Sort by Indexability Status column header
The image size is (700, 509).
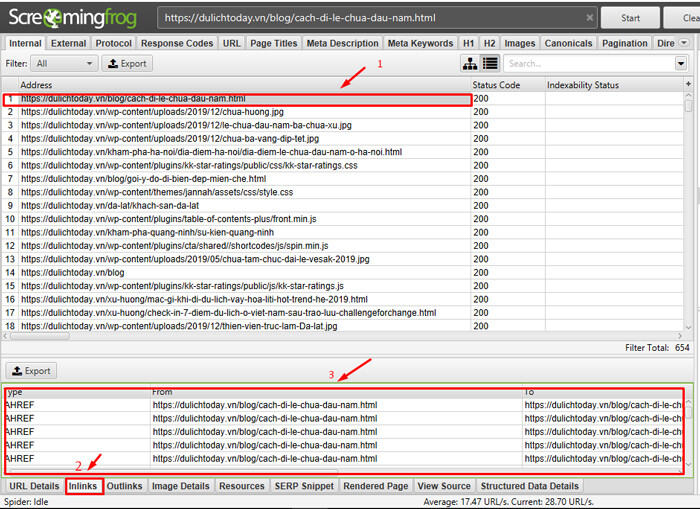[614, 85]
